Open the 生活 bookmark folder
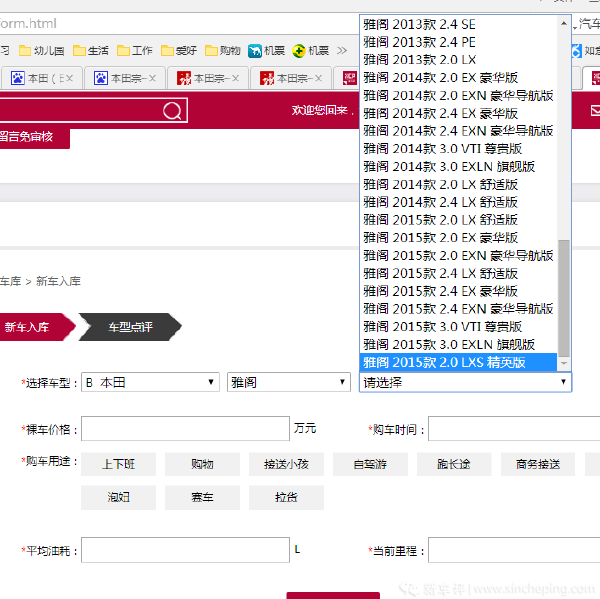Image resolution: width=600 pixels, height=599 pixels. click(x=91, y=51)
